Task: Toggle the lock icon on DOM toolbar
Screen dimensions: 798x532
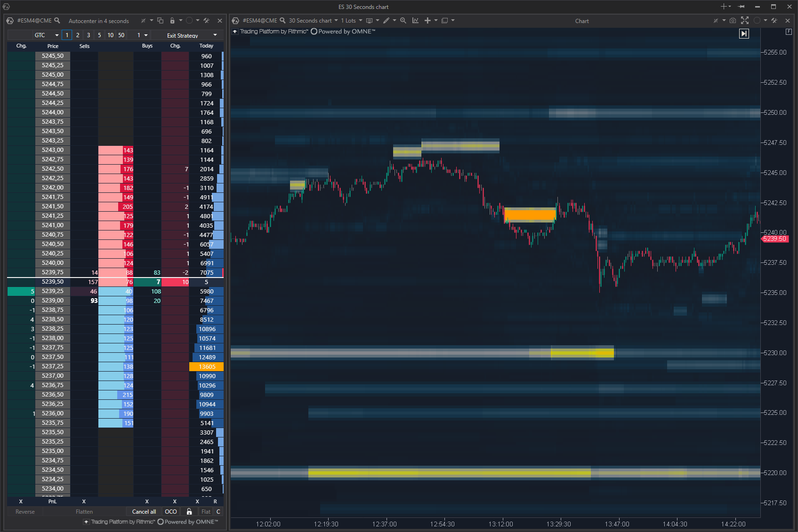Action: coord(172,21)
